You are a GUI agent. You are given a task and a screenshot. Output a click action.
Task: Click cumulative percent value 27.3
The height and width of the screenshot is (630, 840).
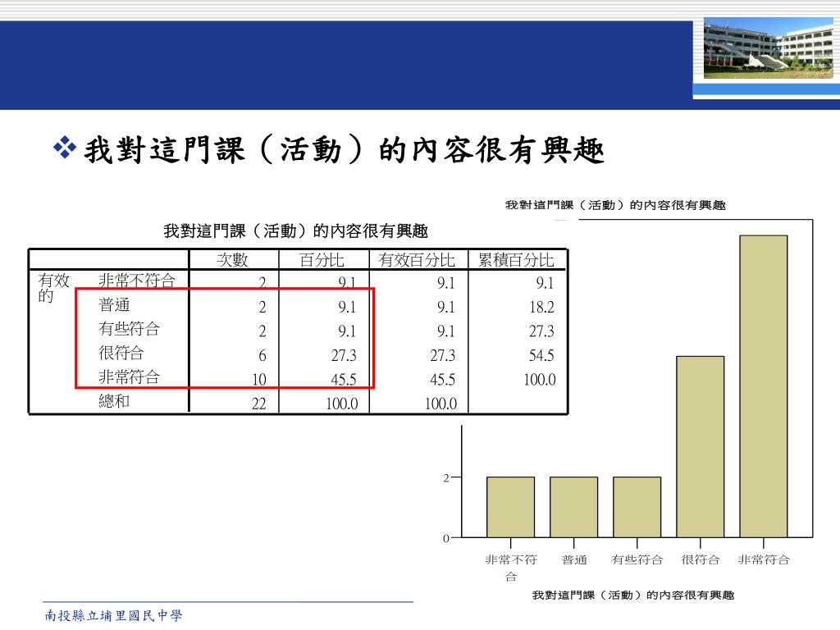point(541,331)
